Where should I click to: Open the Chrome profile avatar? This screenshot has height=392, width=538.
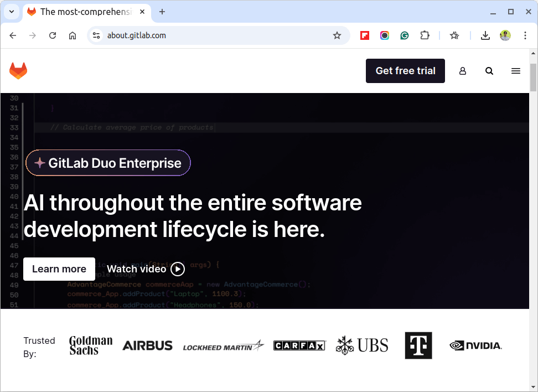coord(505,35)
